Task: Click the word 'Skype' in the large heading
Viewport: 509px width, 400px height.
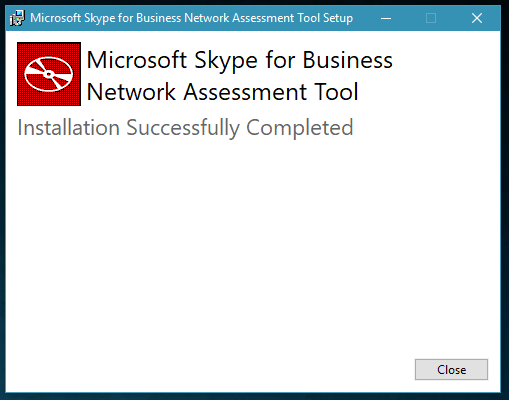Action: coord(226,61)
